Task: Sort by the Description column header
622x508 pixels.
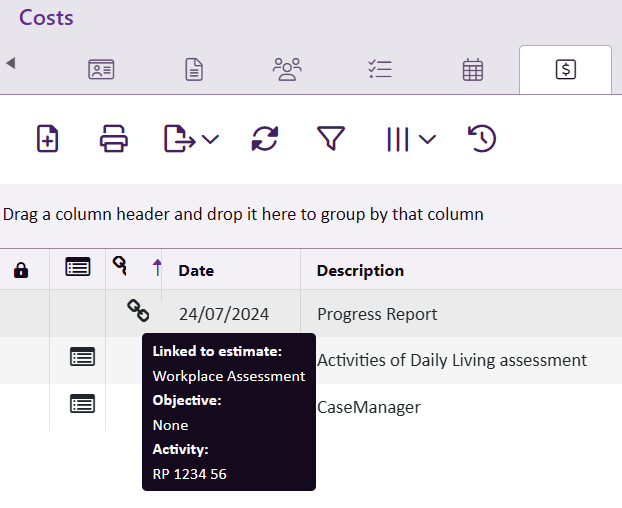Action: coord(360,270)
